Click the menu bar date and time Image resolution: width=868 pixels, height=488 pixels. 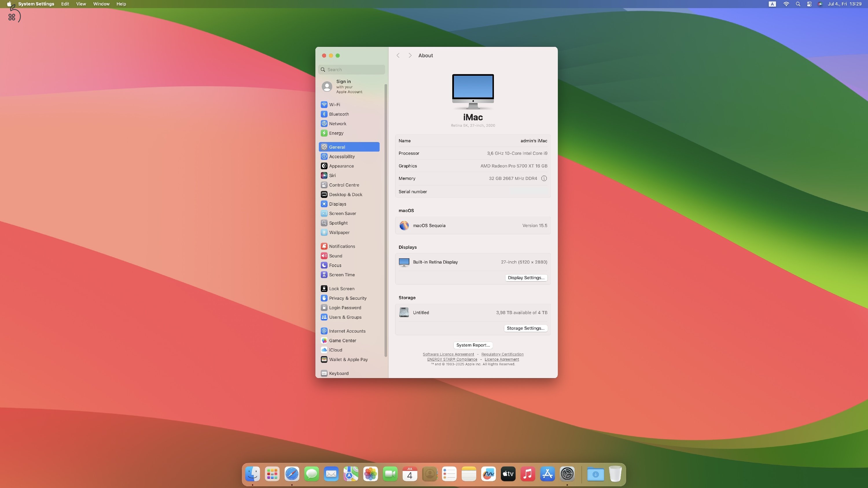coord(844,4)
